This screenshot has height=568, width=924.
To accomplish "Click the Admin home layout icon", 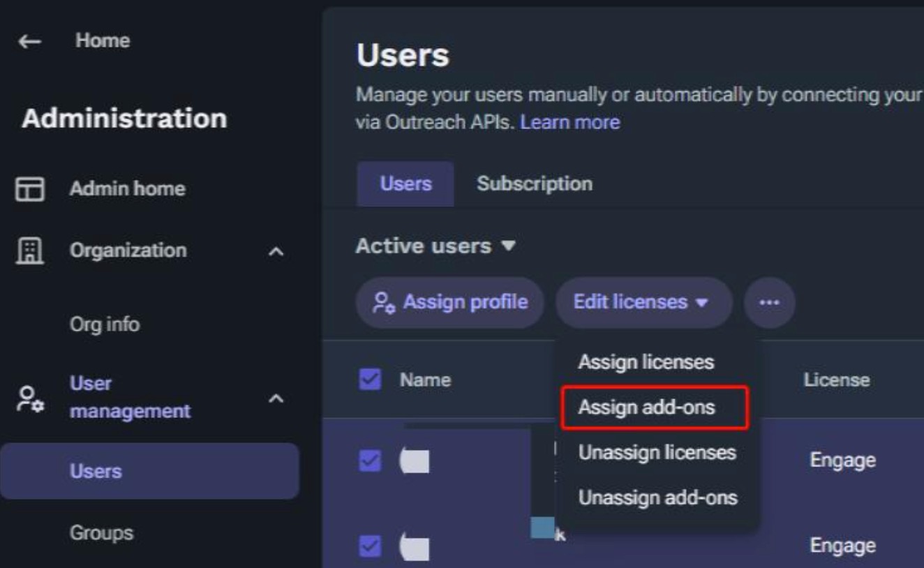I will (x=30, y=189).
